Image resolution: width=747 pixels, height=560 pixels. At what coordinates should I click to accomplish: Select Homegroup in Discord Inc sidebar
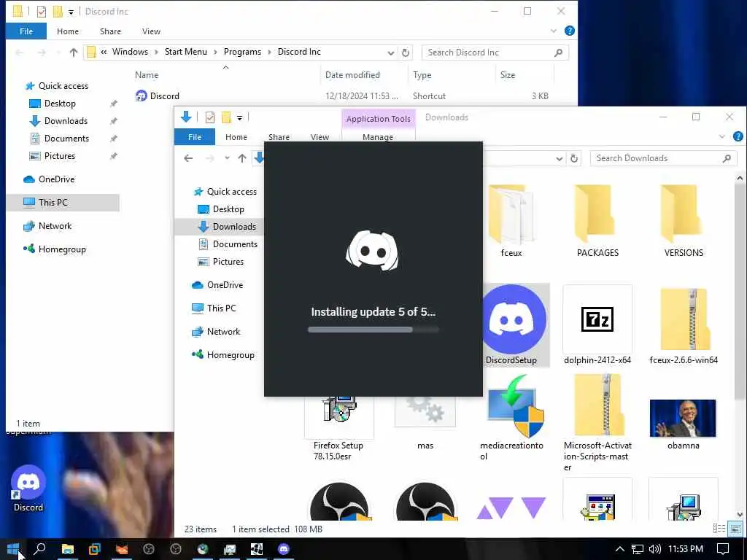55,249
